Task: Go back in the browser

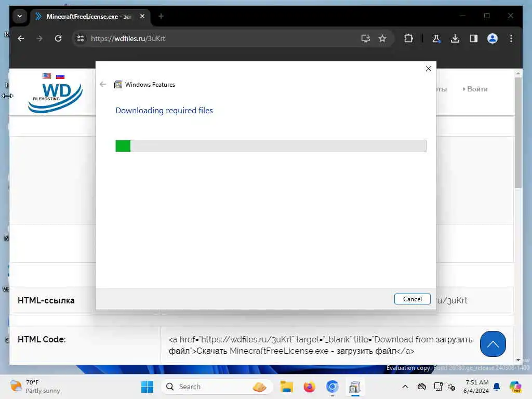Action: 21,38
